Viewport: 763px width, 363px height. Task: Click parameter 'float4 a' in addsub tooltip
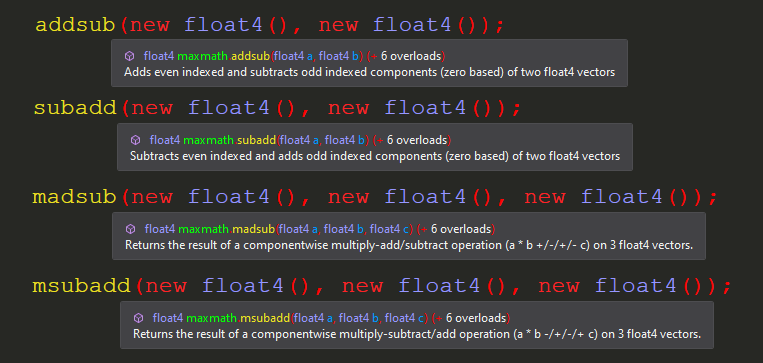pyautogui.click(x=293, y=56)
